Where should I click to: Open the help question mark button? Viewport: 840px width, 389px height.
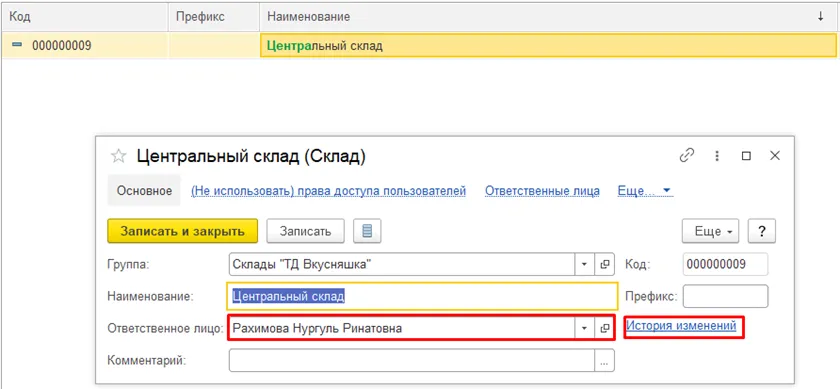[761, 231]
